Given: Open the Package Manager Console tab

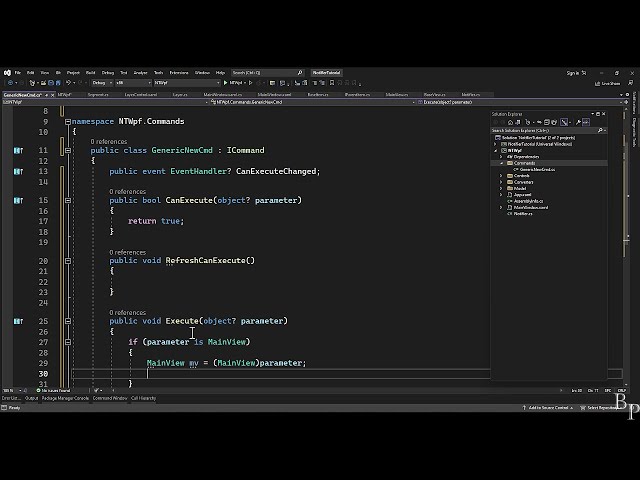Looking at the screenshot, I should 65,398.
